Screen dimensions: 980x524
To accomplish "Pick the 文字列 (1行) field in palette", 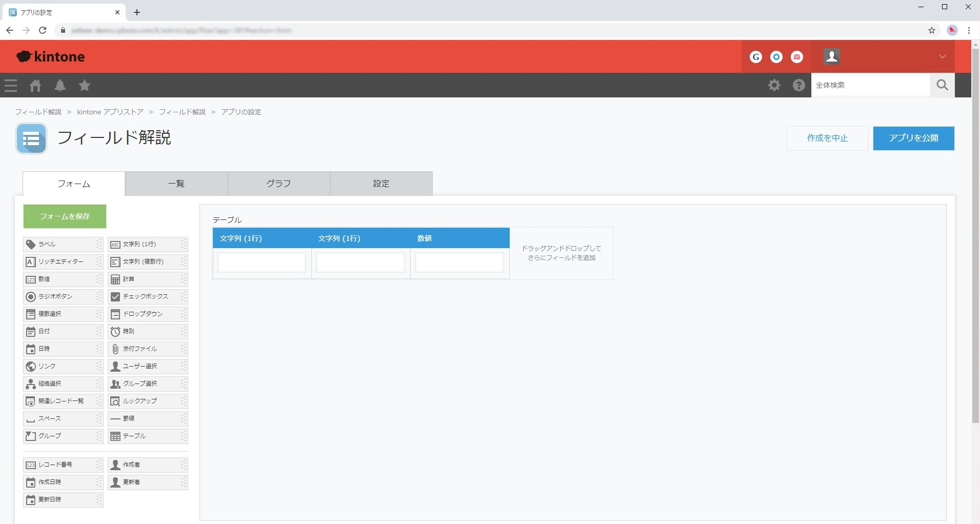I will 148,245.
